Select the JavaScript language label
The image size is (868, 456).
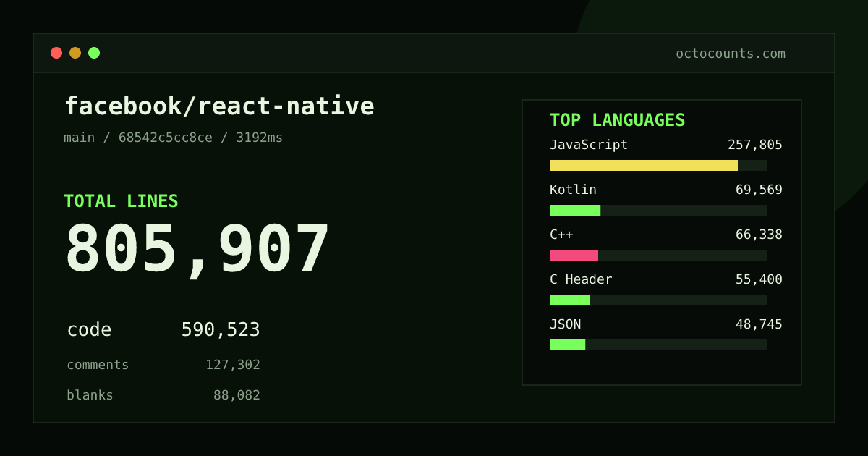(x=589, y=145)
